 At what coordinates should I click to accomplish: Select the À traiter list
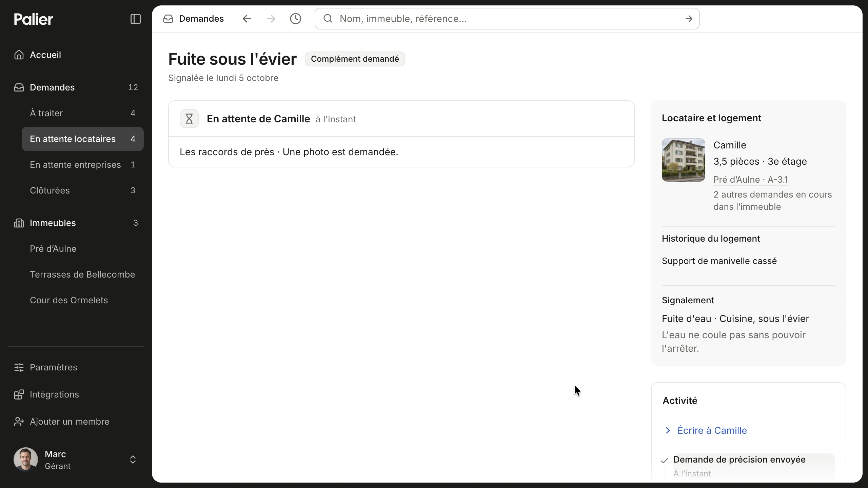pyautogui.click(x=83, y=113)
